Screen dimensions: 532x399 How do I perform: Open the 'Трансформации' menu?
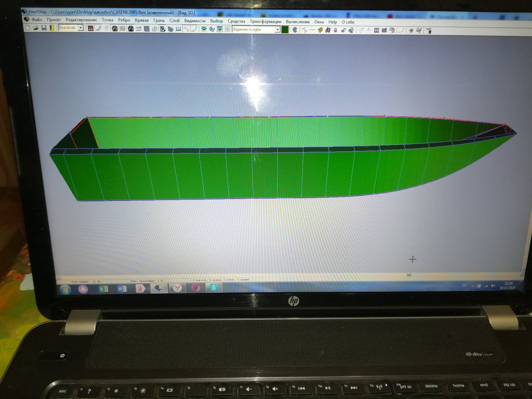click(265, 21)
